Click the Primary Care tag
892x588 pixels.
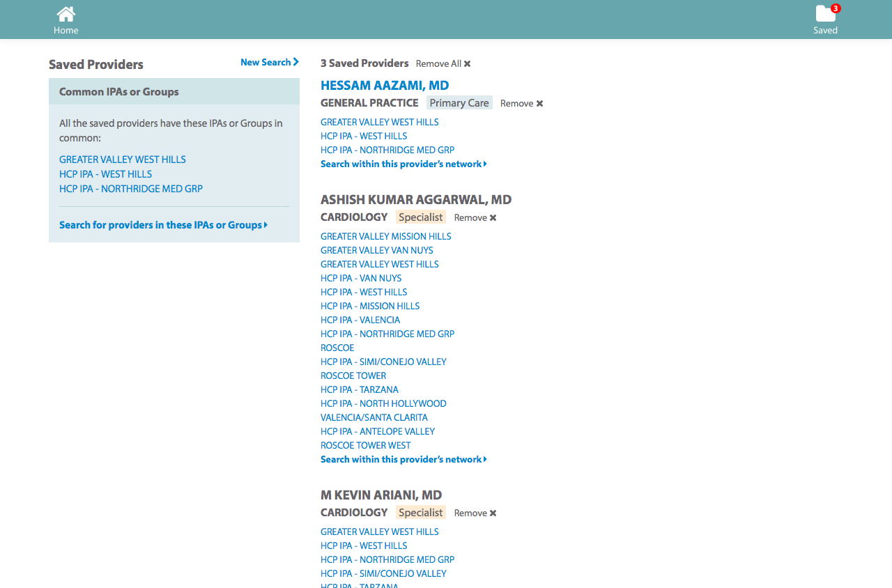pyautogui.click(x=459, y=102)
